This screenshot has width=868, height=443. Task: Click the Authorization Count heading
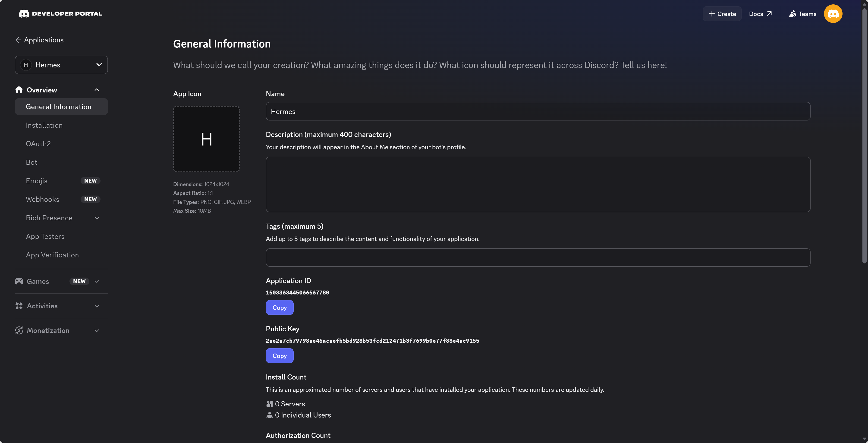pyautogui.click(x=298, y=435)
